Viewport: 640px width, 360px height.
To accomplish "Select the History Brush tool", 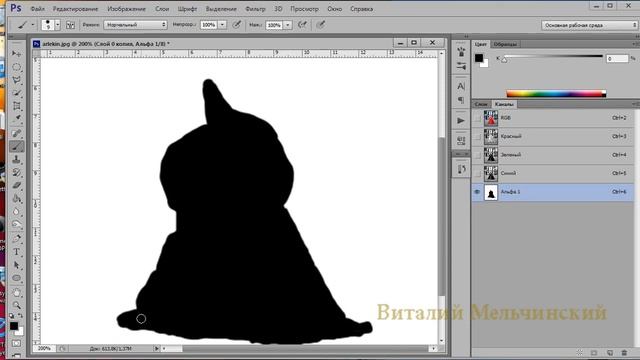I will pos(16,172).
